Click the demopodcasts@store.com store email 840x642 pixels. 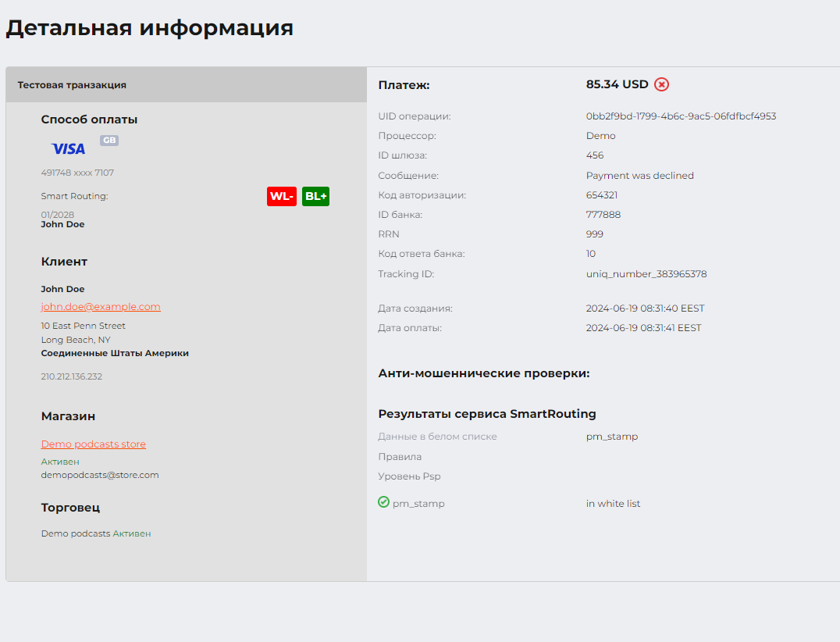click(100, 475)
